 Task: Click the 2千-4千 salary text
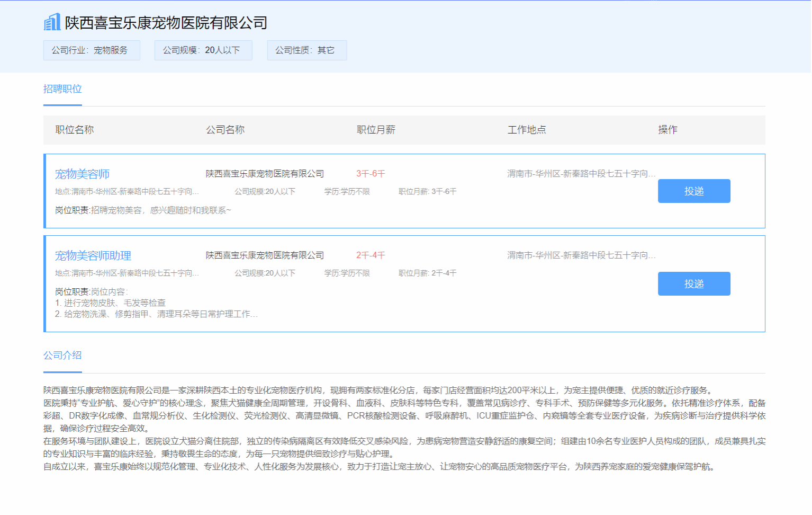[x=371, y=255]
